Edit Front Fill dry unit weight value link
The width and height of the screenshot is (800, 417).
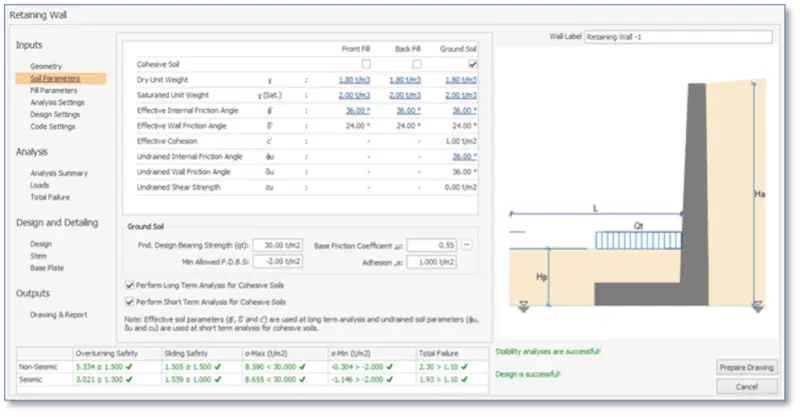click(x=354, y=80)
